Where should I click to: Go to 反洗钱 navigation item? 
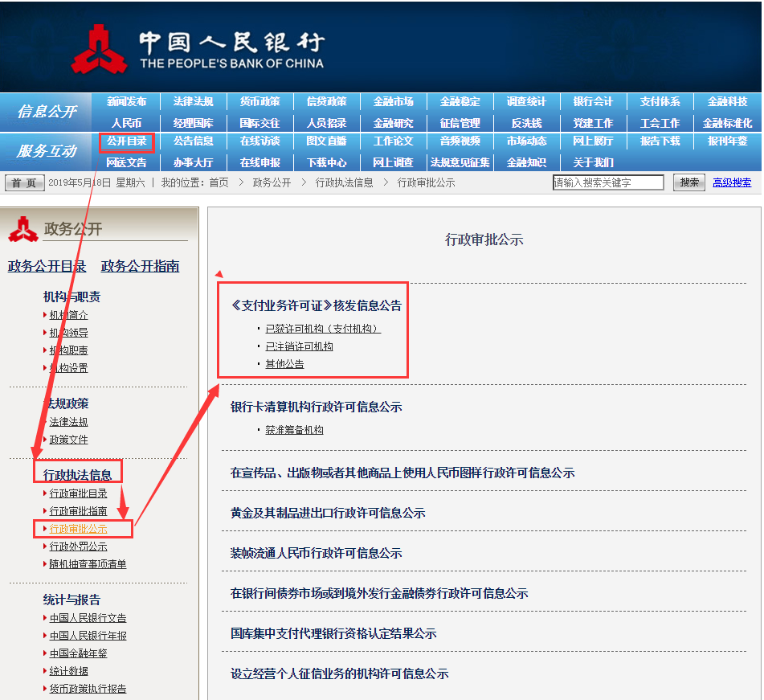point(526,123)
